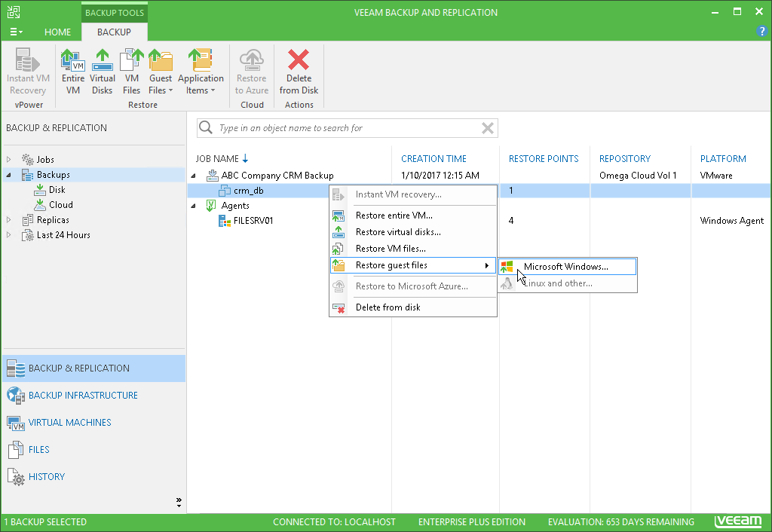
Task: Collapse the Agents group row
Action: [194, 206]
